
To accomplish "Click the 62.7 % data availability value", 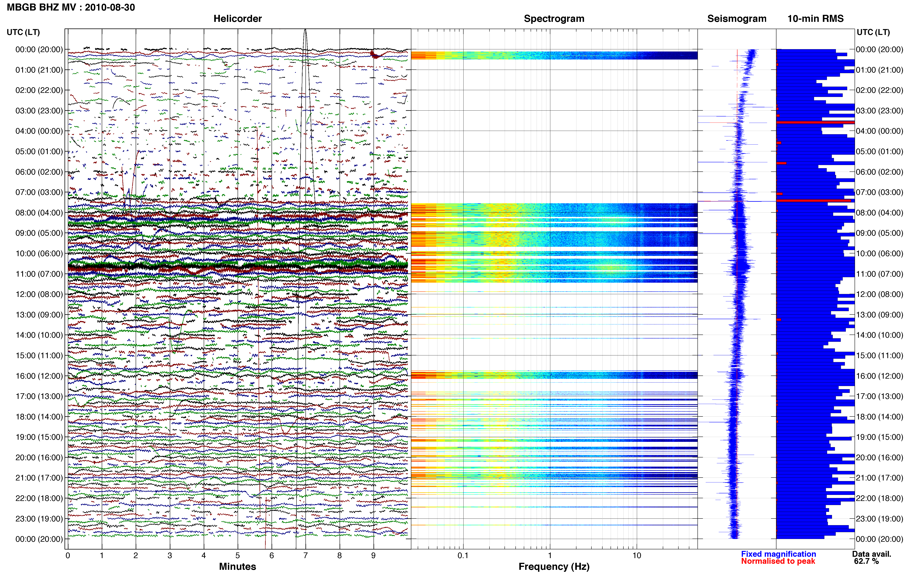I will (x=866, y=561).
